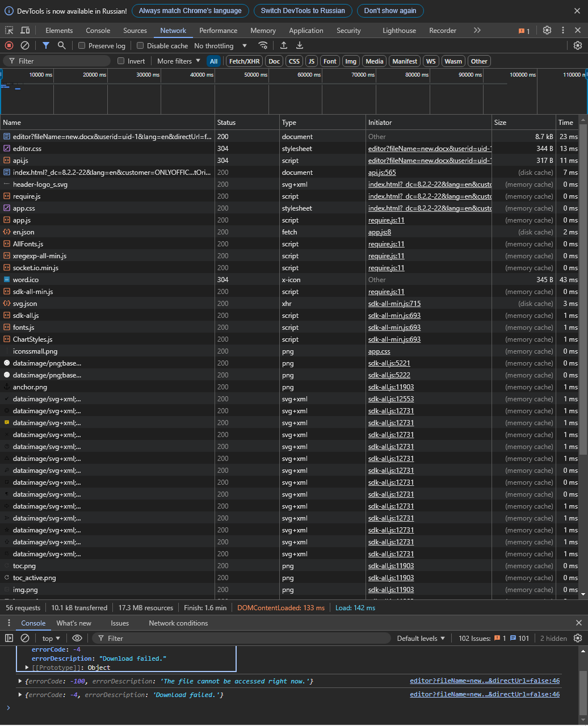Select the All type filter
Screen dimensions: 588x726
tap(213, 61)
